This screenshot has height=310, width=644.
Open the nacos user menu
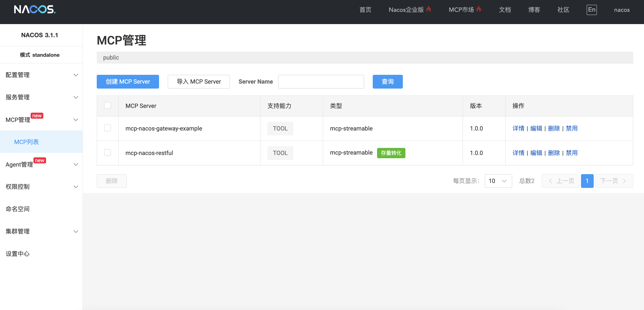click(x=622, y=10)
